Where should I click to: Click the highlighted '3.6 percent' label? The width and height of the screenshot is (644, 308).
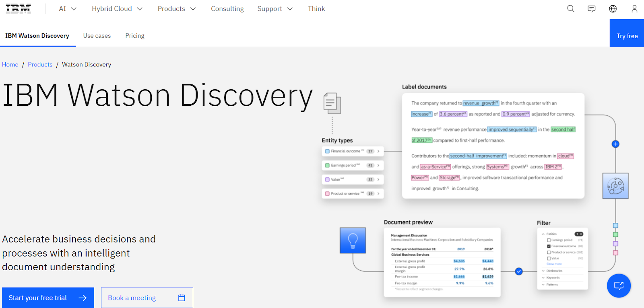click(453, 114)
